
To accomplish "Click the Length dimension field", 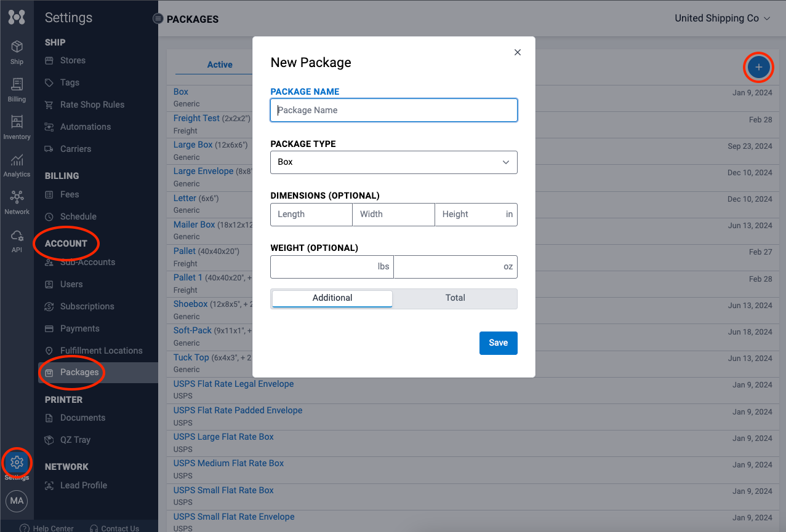I will (311, 214).
